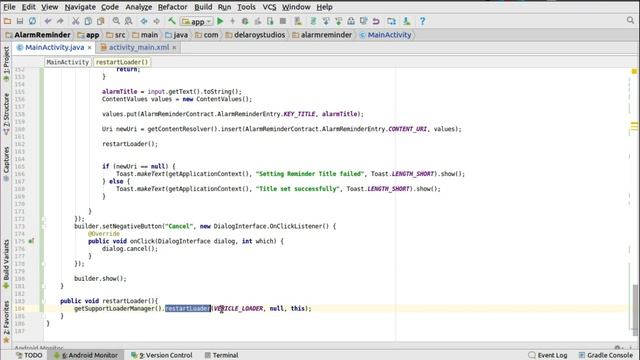
Task: Click the alarmreminder breadcrumb folder
Action: 322,35
